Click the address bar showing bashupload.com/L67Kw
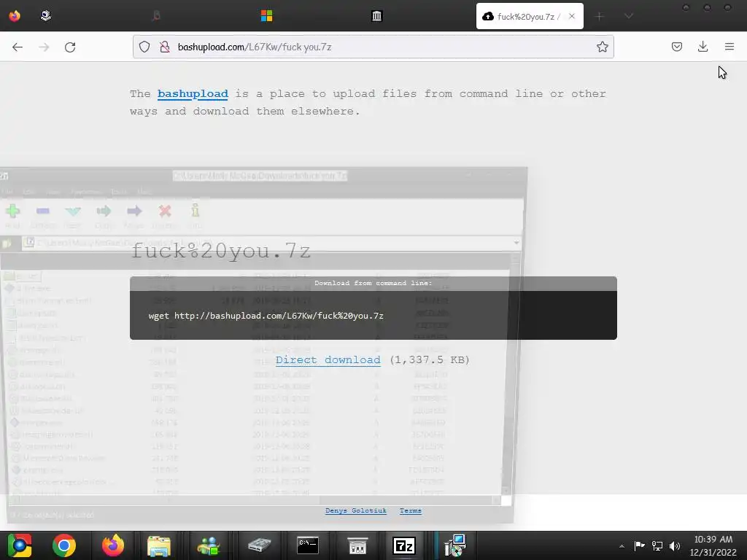Screen dimensions: 747x560 [373, 47]
